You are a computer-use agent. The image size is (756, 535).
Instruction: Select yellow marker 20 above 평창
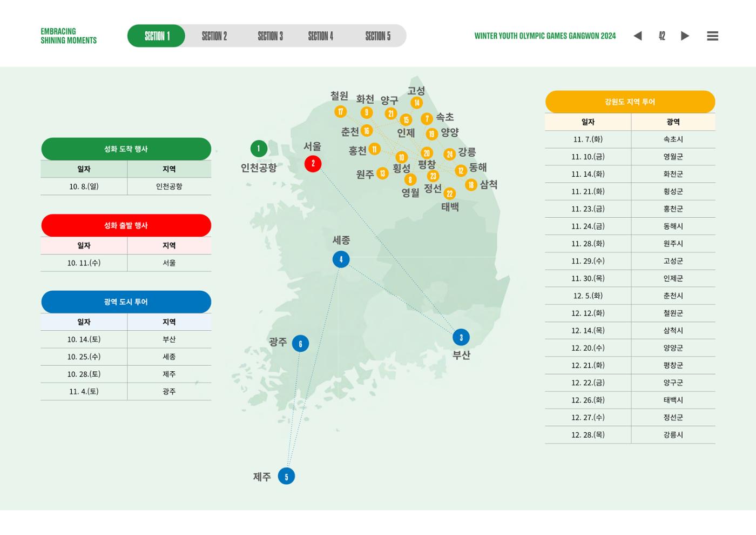click(427, 153)
